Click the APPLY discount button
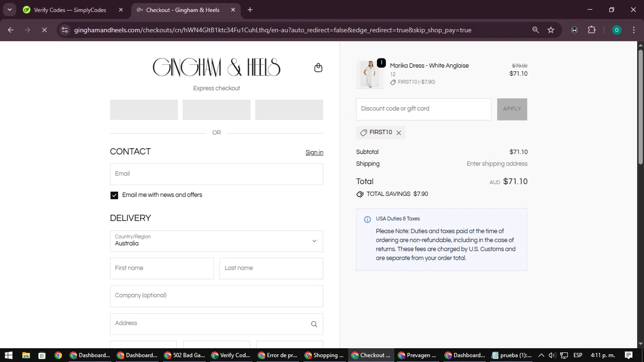 512,109
